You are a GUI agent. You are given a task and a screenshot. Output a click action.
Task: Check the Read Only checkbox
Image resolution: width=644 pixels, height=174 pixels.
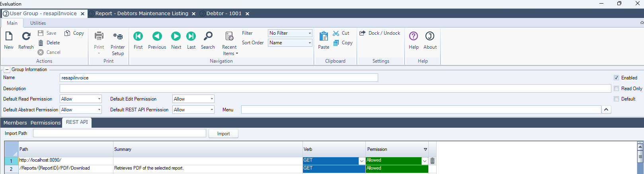click(616, 89)
